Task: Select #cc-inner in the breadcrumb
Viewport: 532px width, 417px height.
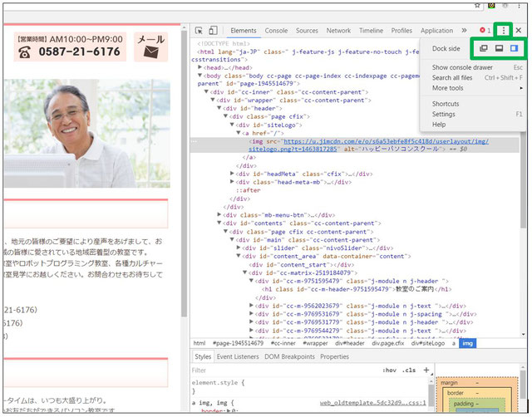Action: (283, 343)
